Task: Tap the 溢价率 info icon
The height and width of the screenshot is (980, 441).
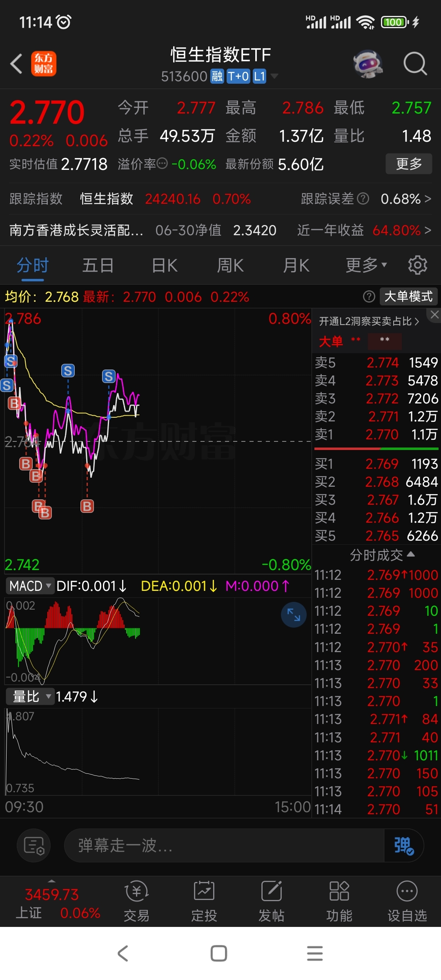Action: 162,164
